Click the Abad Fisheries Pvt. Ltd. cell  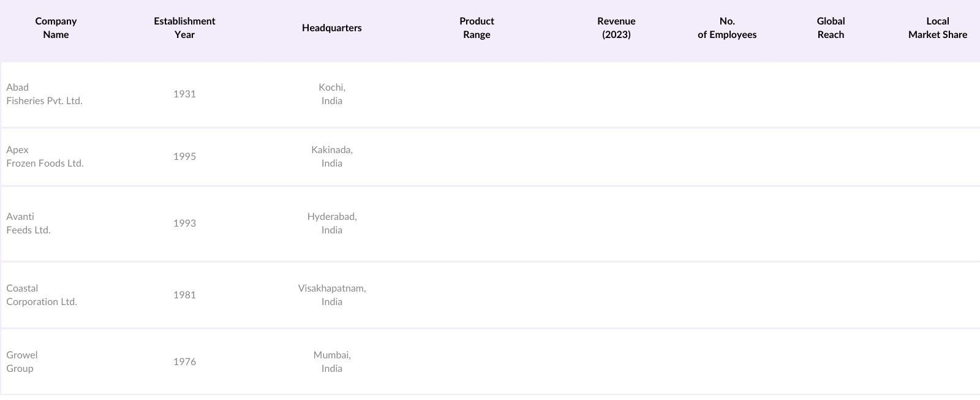(x=44, y=94)
